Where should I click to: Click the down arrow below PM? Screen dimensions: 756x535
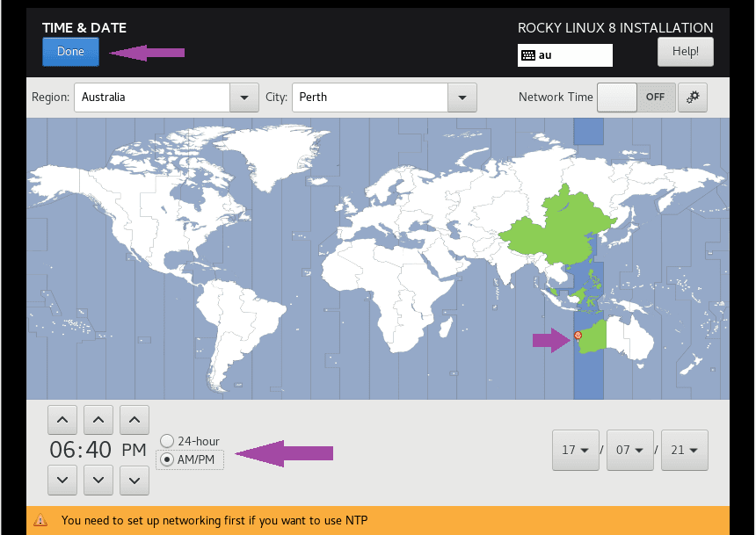tap(134, 480)
